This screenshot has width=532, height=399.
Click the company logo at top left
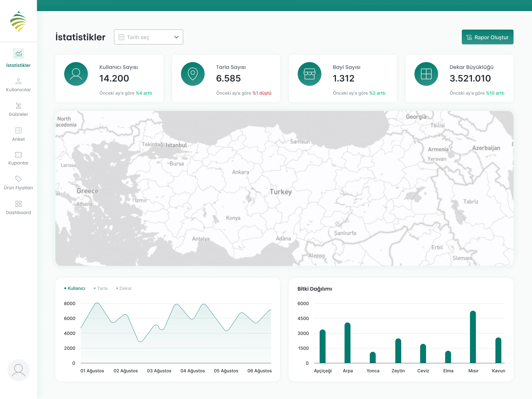point(18,21)
